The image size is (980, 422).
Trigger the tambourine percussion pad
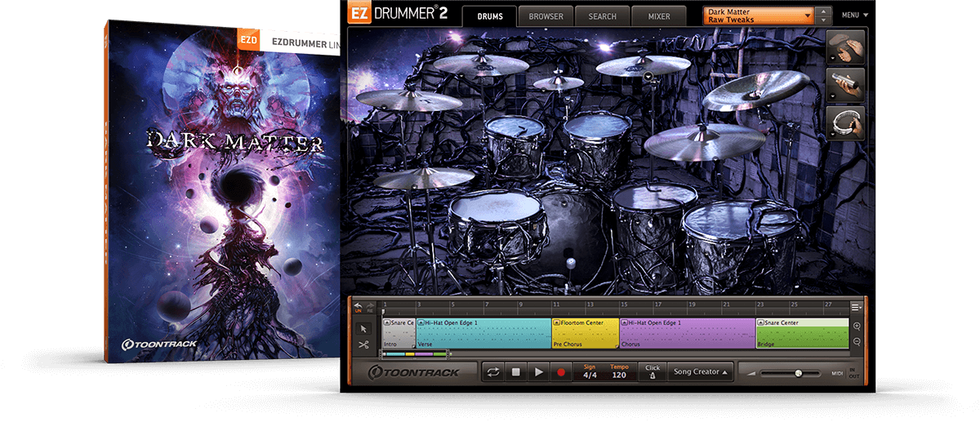click(x=845, y=123)
